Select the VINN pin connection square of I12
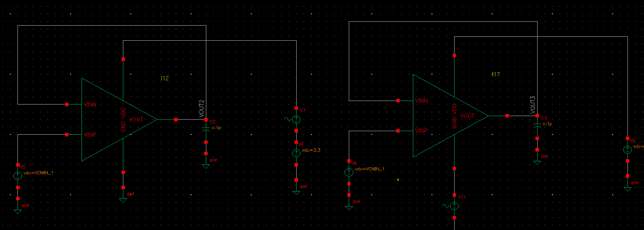Viewport: 644px width, 230px height. [67, 104]
